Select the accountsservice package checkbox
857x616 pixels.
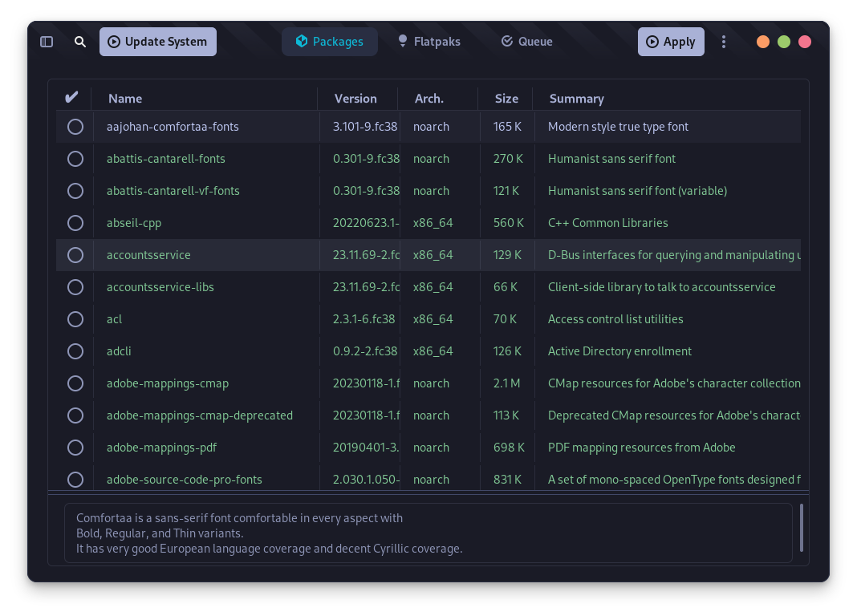pos(75,254)
